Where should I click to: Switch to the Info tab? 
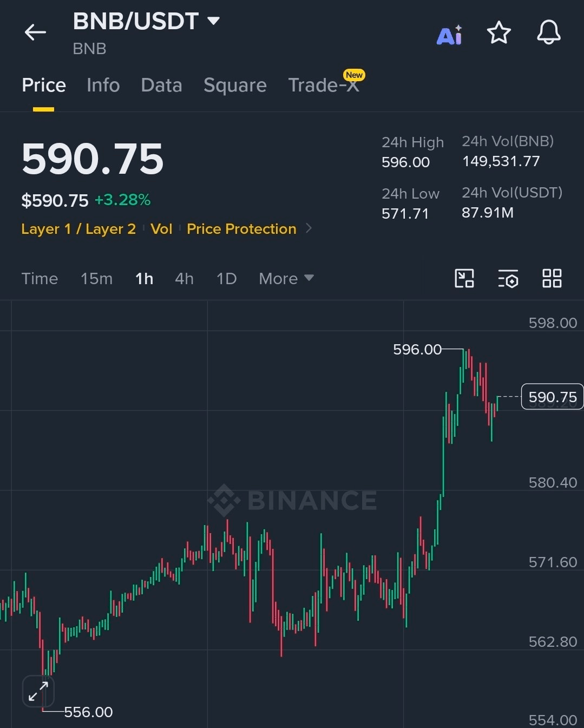tap(103, 85)
